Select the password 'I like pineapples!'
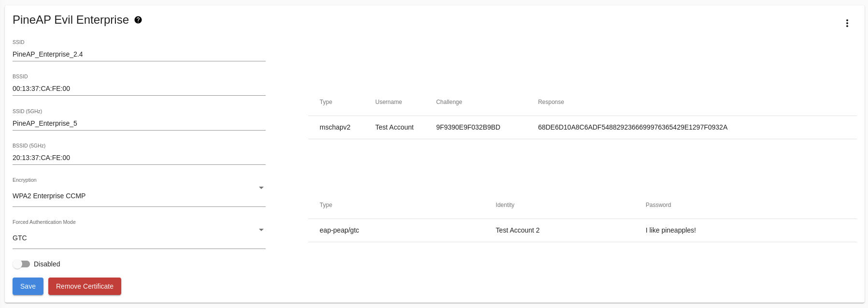868x308 pixels. [671, 230]
